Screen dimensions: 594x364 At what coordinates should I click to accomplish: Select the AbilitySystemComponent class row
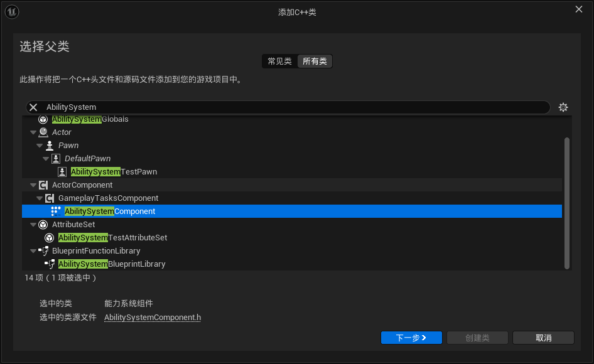click(292, 211)
